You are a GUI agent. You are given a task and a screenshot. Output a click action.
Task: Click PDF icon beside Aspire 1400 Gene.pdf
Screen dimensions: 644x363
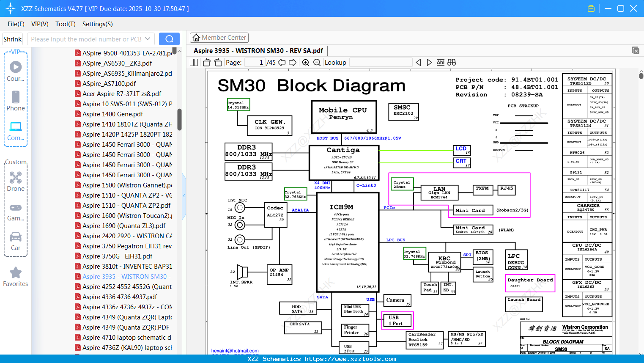coord(78,114)
